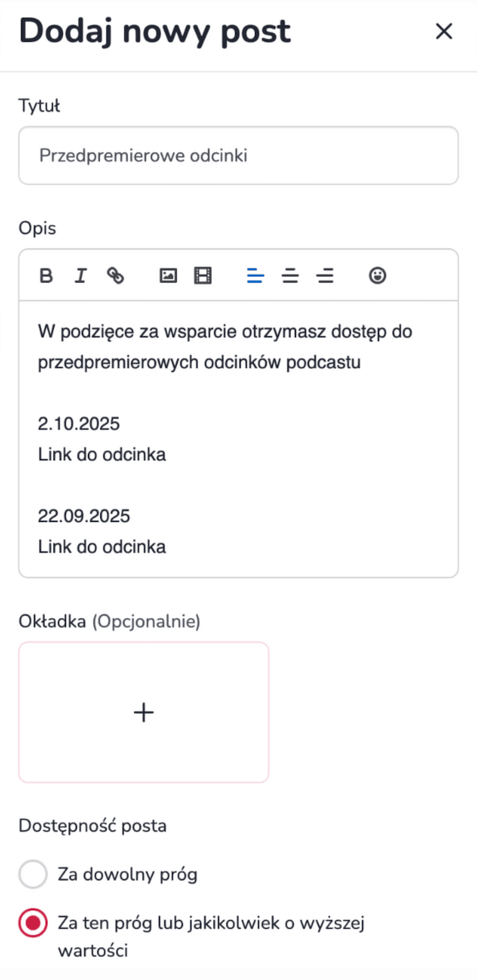Align text left in the editor
The width and height of the screenshot is (477, 980).
tap(255, 276)
